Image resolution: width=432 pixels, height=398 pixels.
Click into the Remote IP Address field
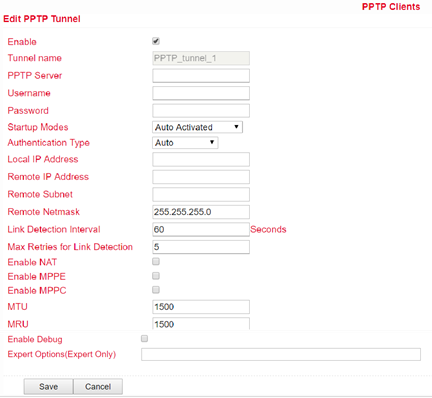pos(201,177)
